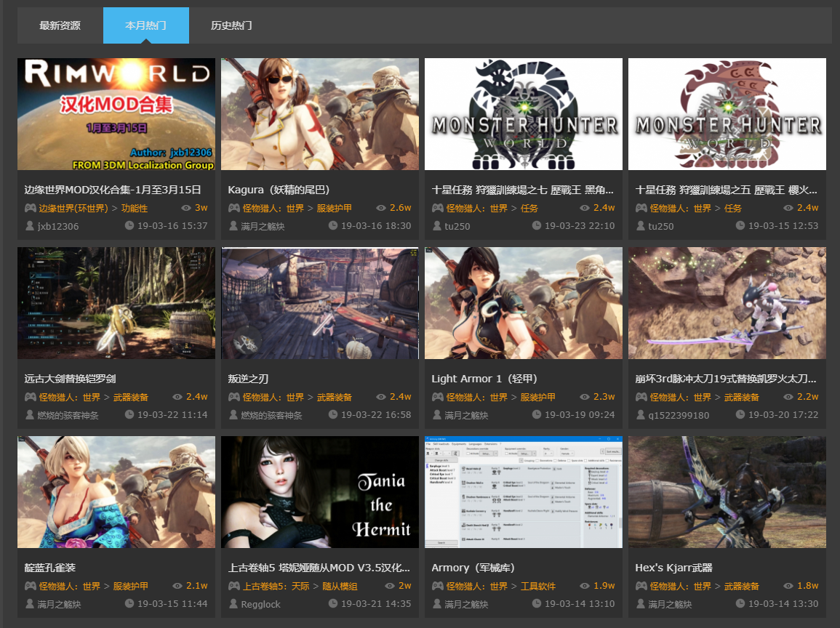Click the Tania the Hermit thumbnail image

pyautogui.click(x=320, y=492)
